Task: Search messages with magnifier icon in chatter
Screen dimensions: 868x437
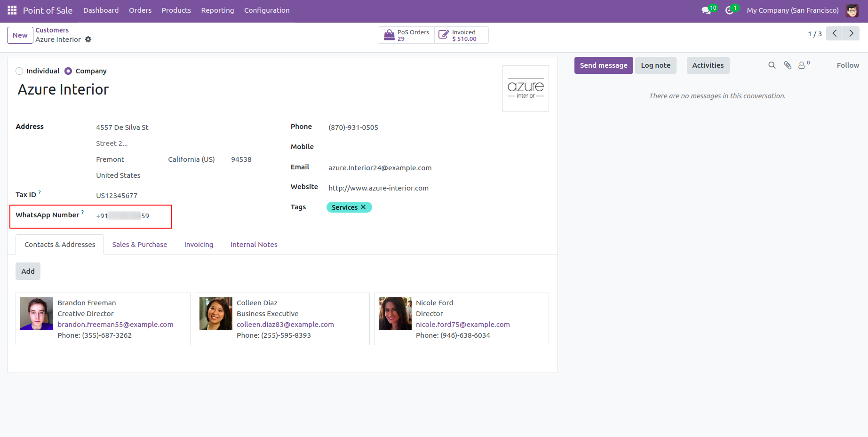Action: coord(772,65)
